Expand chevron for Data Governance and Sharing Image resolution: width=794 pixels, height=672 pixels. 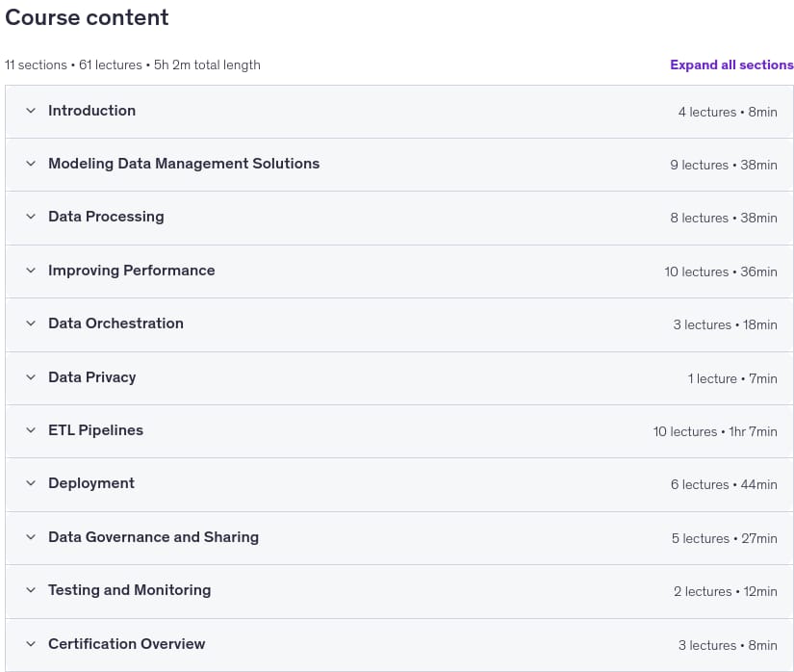coord(31,537)
